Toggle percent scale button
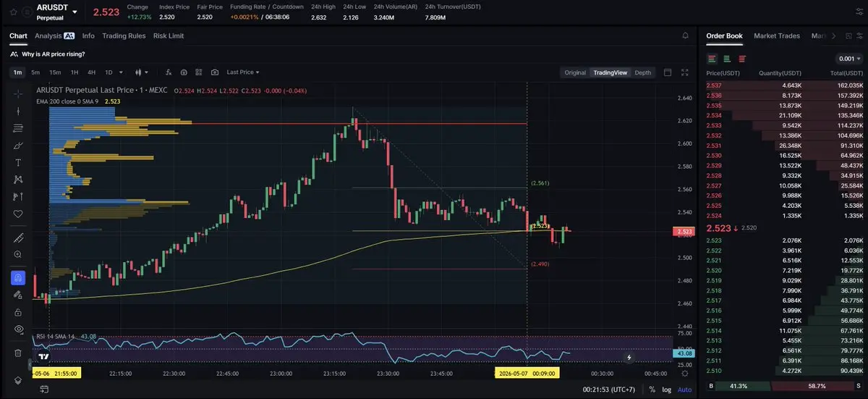 (652, 390)
